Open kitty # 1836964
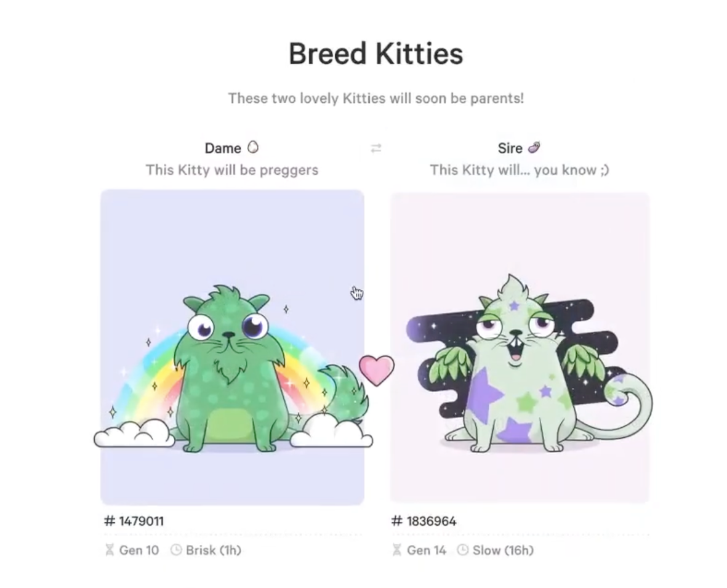This screenshot has height=588, width=727. point(424,522)
